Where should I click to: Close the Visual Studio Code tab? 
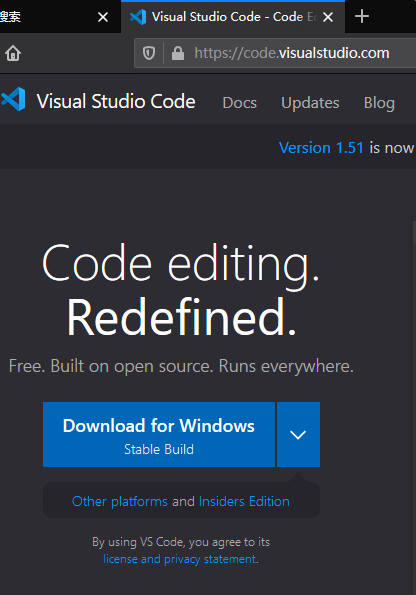[328, 17]
